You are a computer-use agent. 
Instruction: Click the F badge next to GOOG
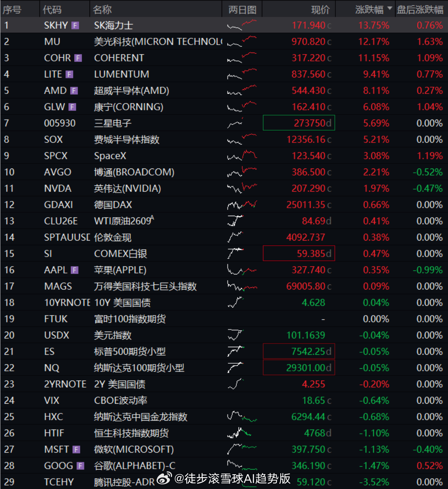click(x=80, y=466)
